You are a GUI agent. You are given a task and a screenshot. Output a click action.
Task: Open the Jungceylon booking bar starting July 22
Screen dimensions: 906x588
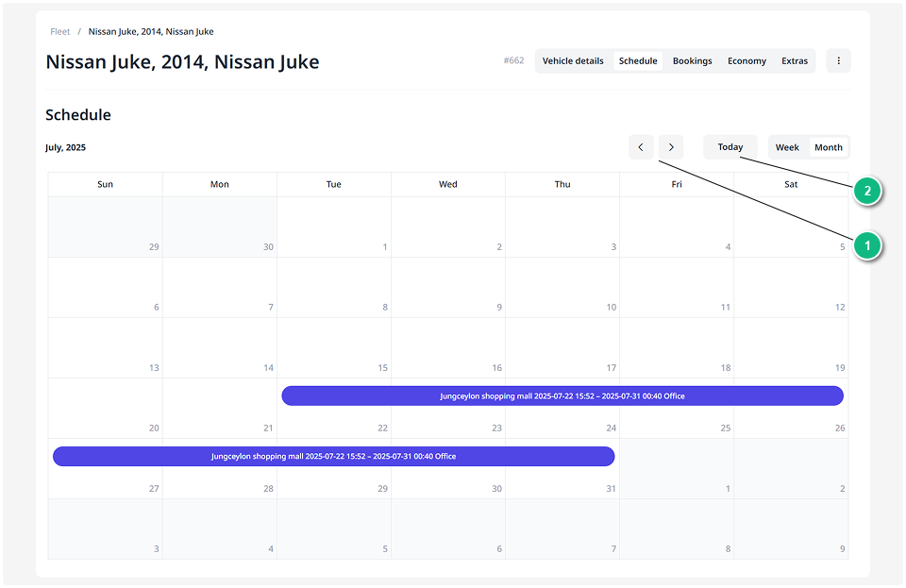(562, 396)
